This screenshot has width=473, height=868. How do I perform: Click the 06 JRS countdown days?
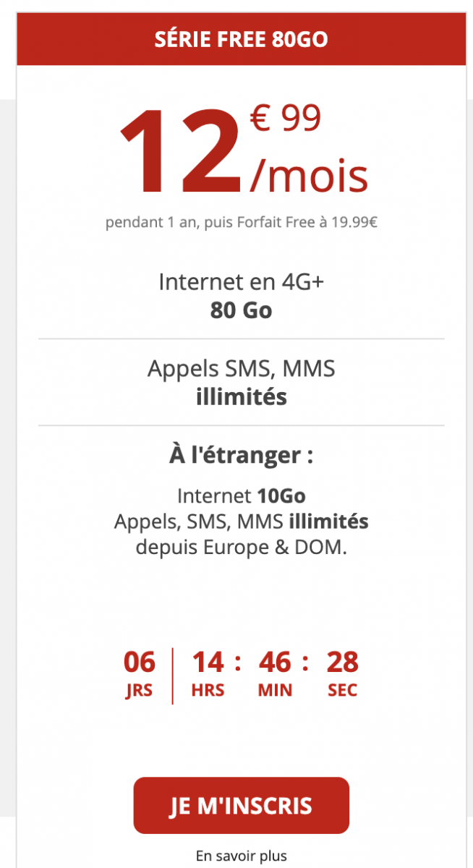(139, 673)
